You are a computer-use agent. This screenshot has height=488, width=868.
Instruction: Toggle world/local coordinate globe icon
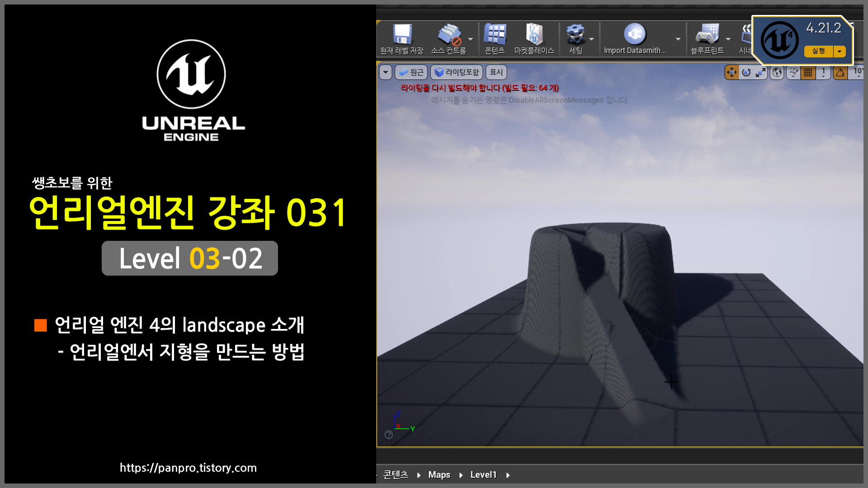coord(777,72)
